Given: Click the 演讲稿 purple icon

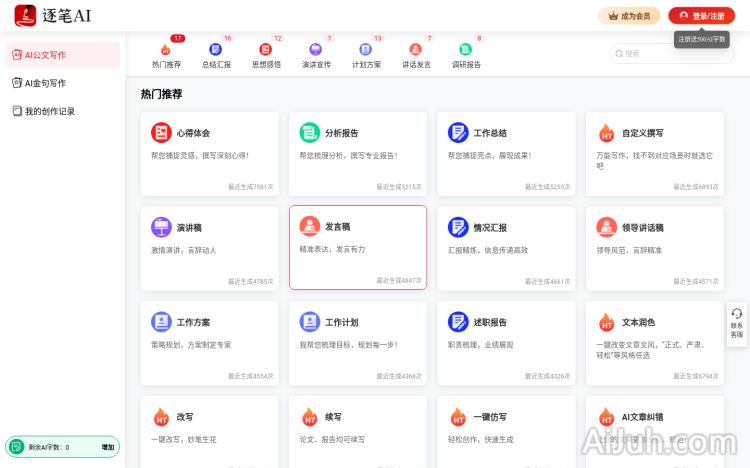Looking at the screenshot, I should coord(161,227).
